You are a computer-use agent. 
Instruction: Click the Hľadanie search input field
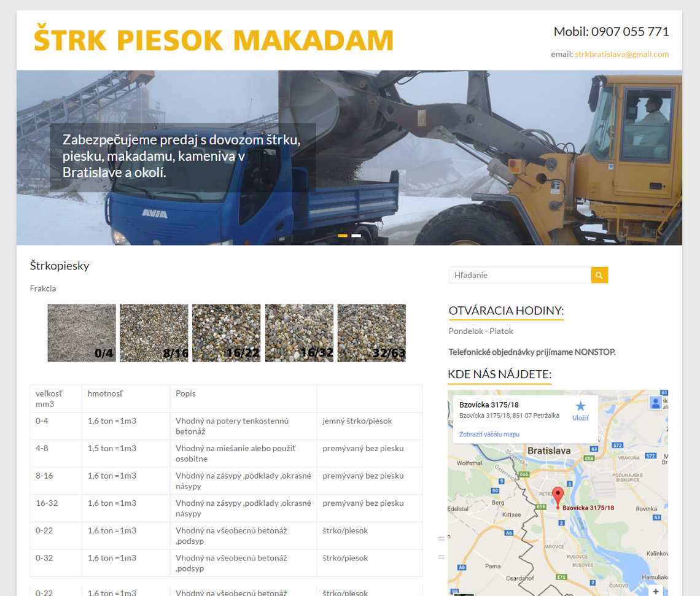[x=519, y=276]
